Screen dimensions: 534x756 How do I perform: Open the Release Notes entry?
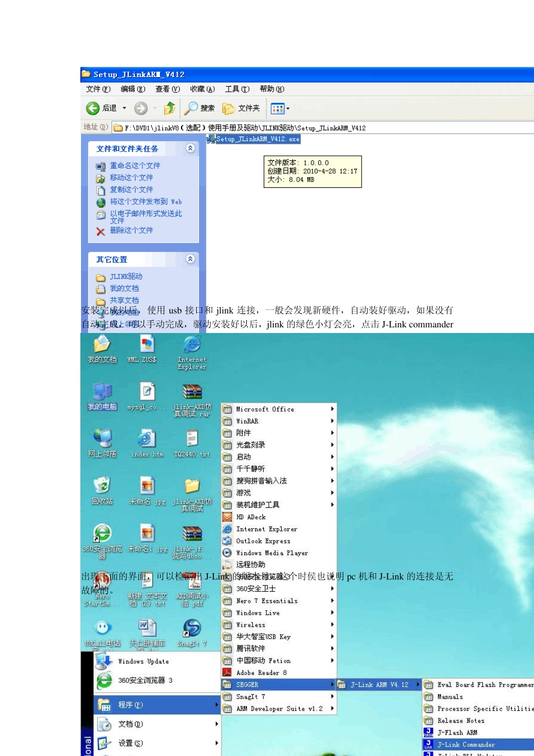479,721
